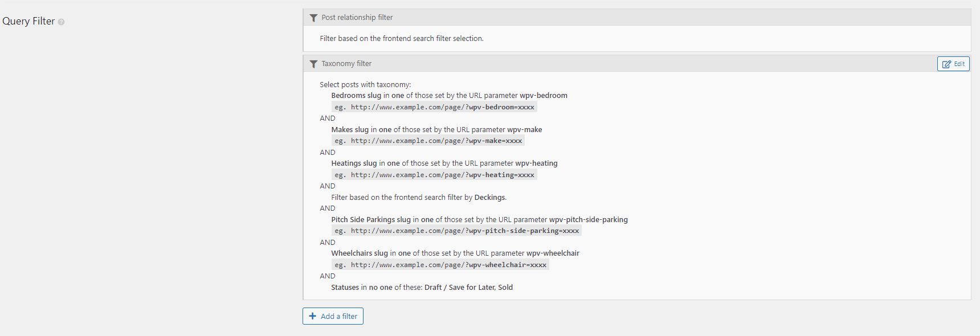Screen dimensions: 980x336
Task: Click the Post relationship filter funnel icon
Action: tap(313, 18)
